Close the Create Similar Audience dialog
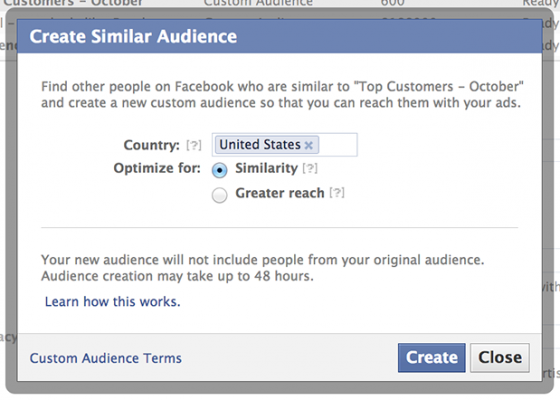The height and width of the screenshot is (400, 560). click(500, 358)
